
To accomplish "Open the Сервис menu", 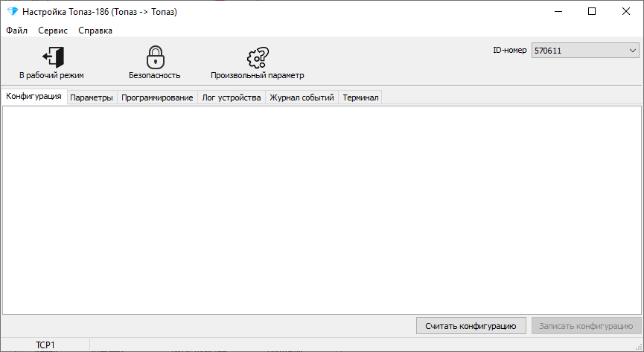I will click(53, 31).
